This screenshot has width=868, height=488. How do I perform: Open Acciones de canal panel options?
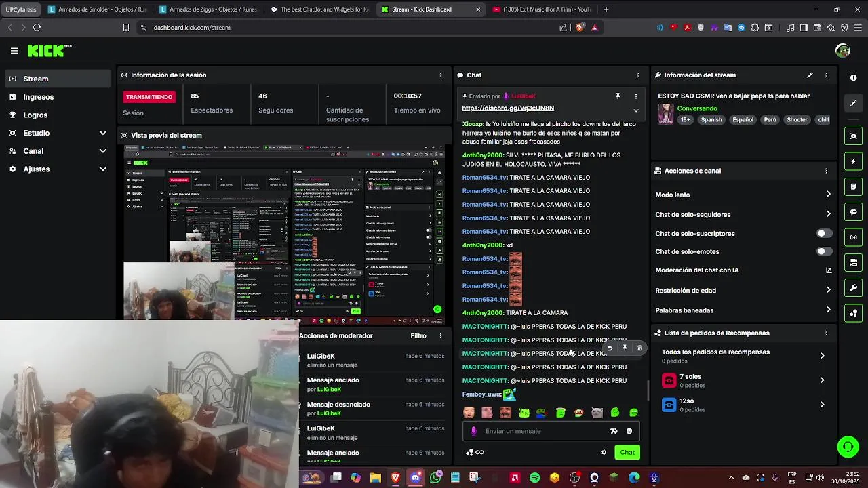826,171
